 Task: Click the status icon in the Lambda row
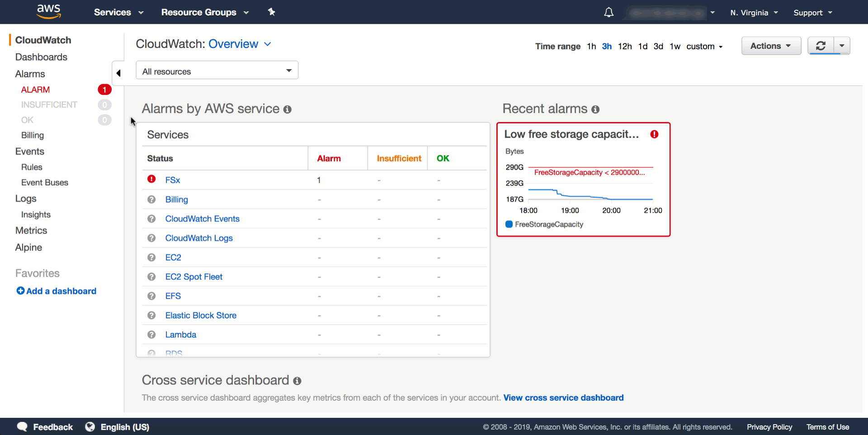(x=151, y=335)
